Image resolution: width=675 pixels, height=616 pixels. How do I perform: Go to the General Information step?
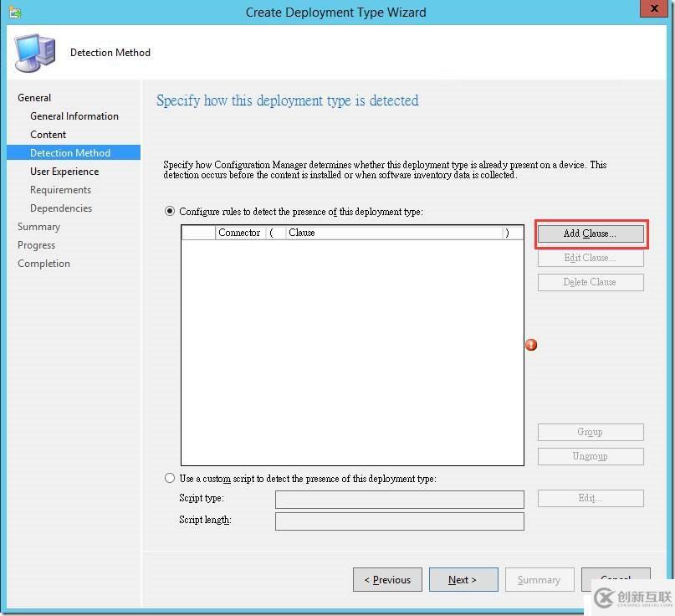(74, 116)
